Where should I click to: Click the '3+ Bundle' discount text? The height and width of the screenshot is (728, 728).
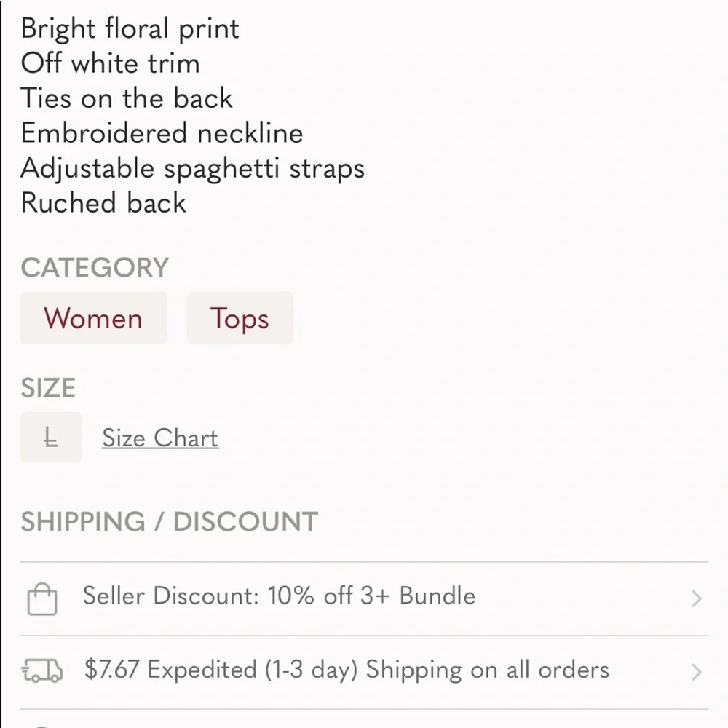click(418, 596)
